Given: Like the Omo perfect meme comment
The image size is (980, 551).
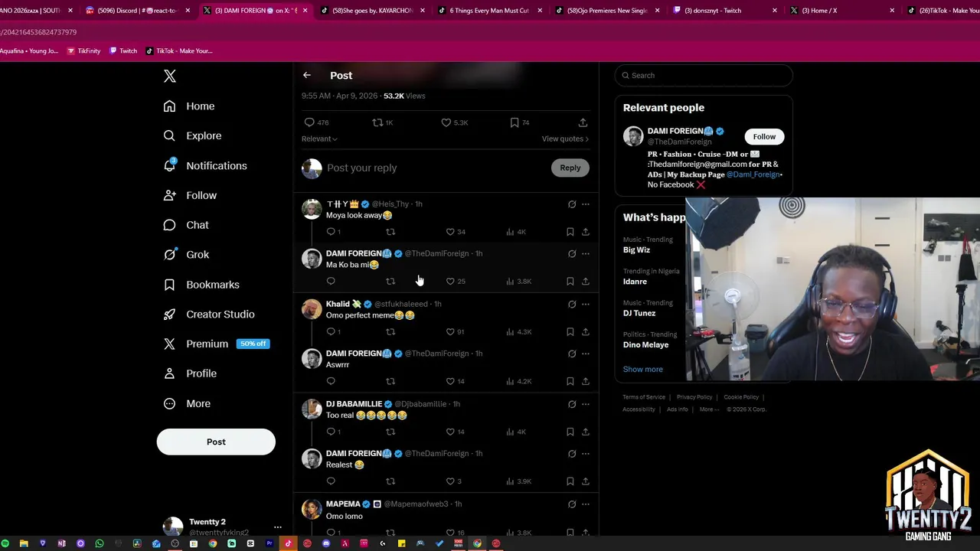Looking at the screenshot, I should 450,332.
